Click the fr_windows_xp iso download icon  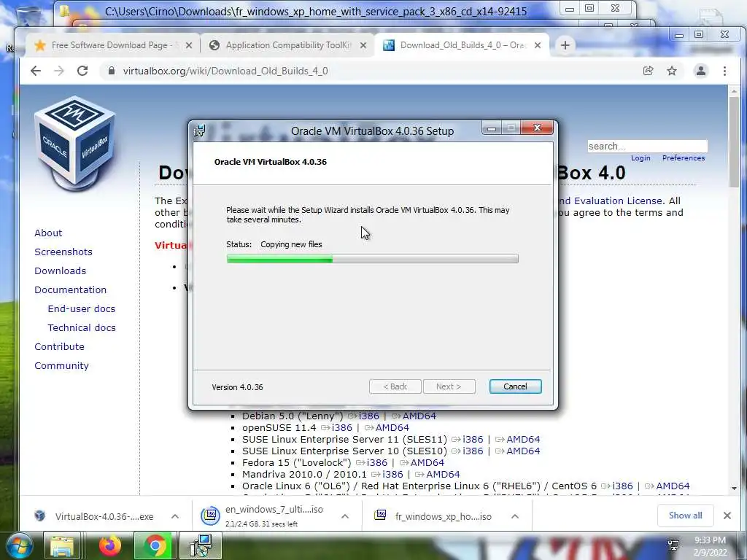pyautogui.click(x=380, y=515)
